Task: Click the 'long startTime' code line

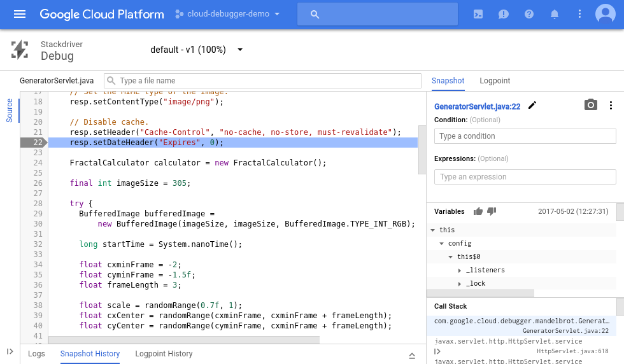Action: click(160, 244)
